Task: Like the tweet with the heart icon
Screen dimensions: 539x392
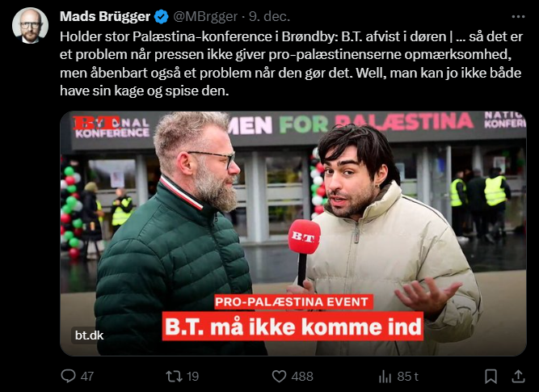Action: pos(279,376)
